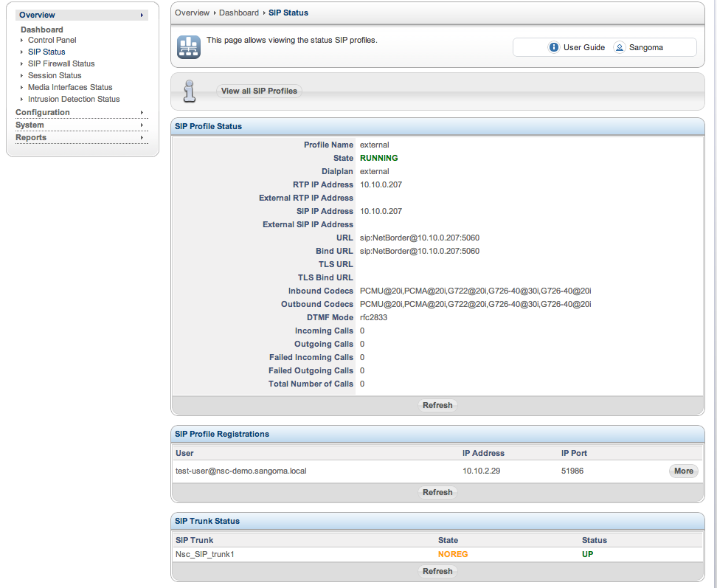Click the SIP Profile Status panel header
This screenshot has width=717, height=588.
tap(437, 127)
